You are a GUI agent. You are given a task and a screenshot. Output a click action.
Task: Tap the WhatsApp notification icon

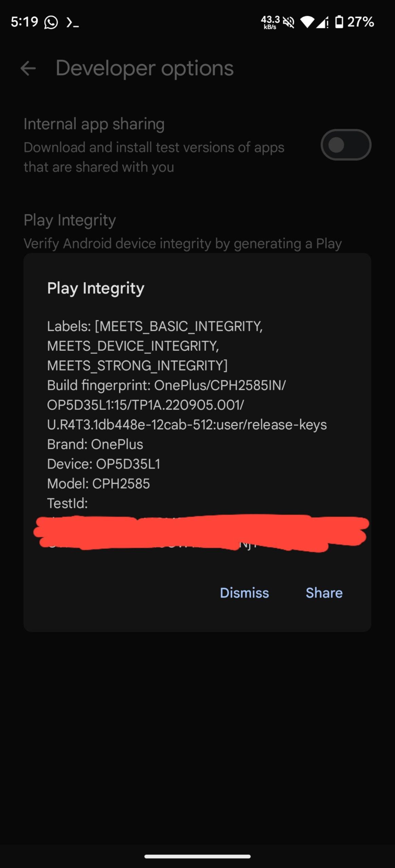pos(51,22)
